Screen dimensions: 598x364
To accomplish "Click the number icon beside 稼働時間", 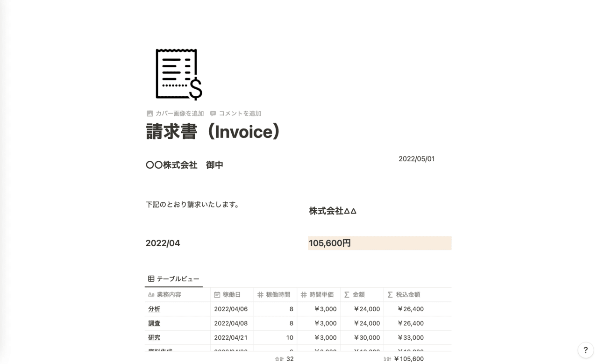I will pos(260,295).
